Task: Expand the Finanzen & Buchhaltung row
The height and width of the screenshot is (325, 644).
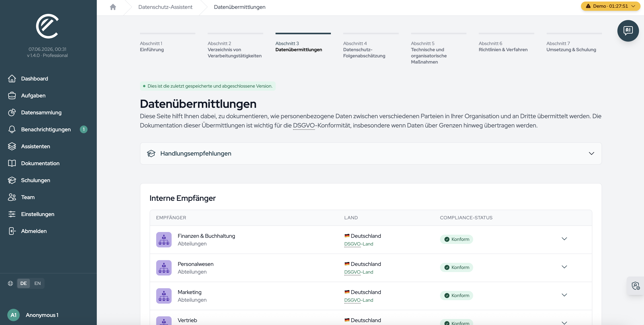Action: point(564,239)
